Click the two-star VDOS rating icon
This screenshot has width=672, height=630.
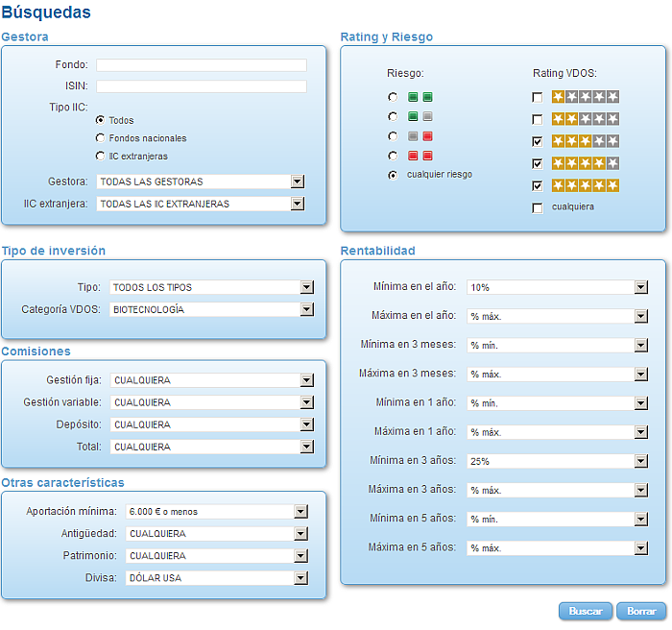click(x=585, y=118)
